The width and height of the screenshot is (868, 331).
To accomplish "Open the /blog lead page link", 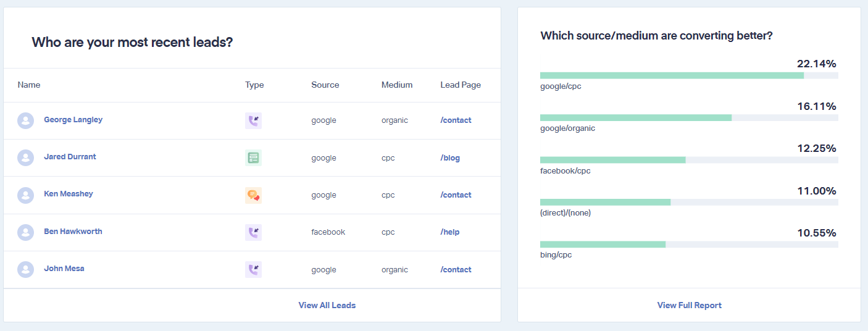I will pos(450,157).
